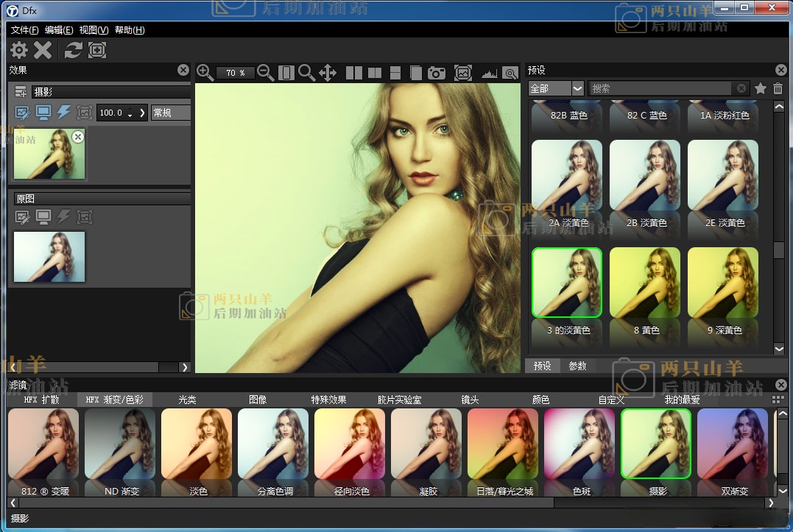
Task: Click the zoom in magnifier icon
Action: click(x=205, y=72)
